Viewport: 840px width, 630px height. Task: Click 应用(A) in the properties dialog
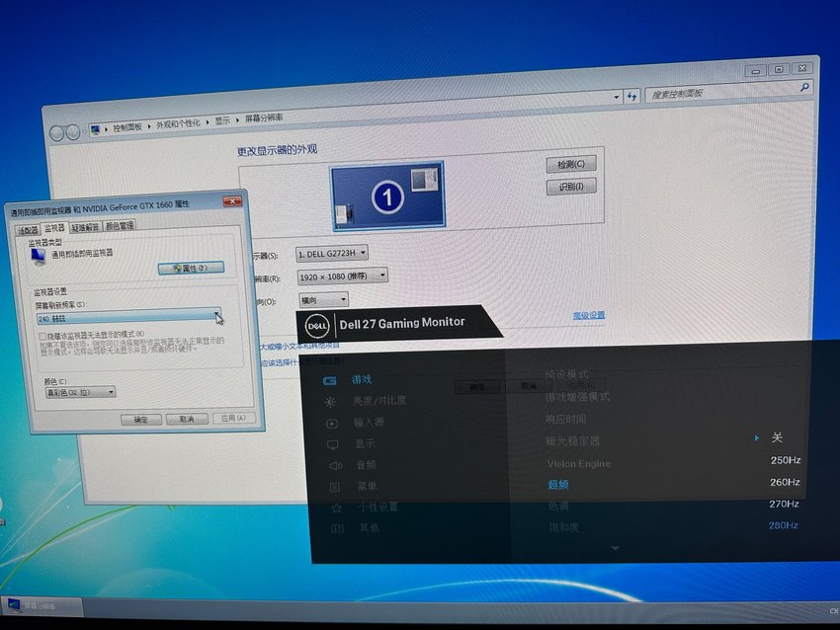coord(233,418)
